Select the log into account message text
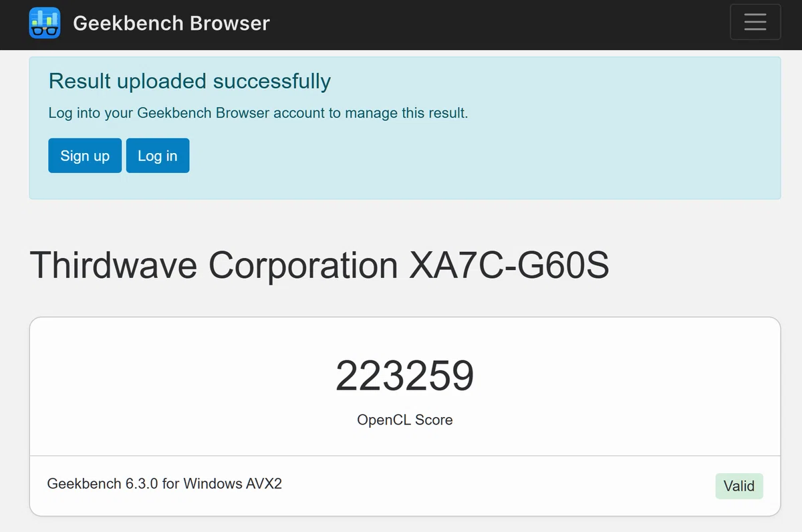This screenshot has width=802, height=532. [258, 113]
